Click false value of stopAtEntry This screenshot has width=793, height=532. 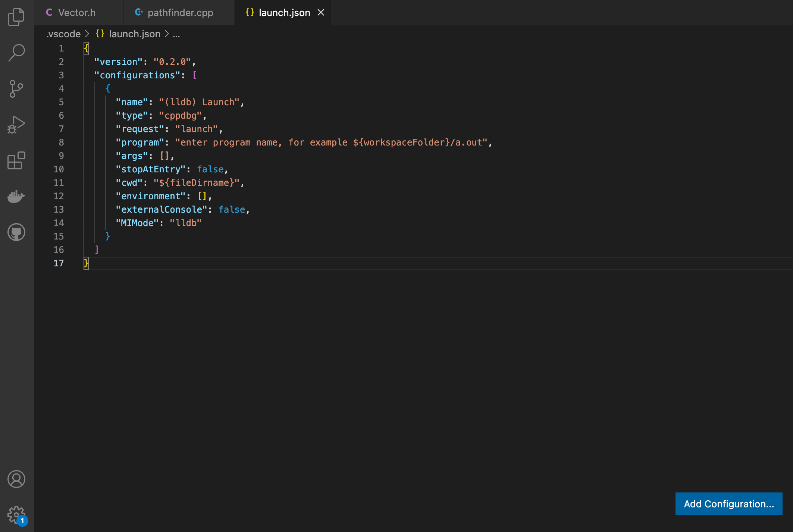(210, 169)
